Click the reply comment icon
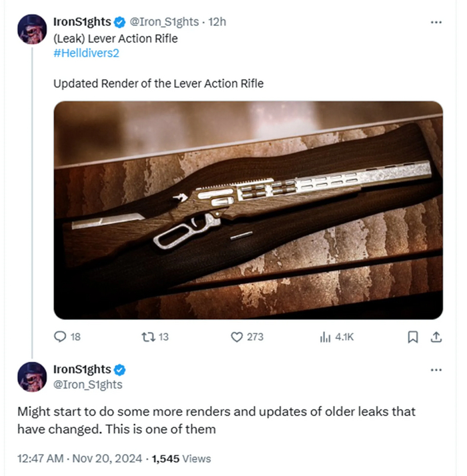467x476 pixels. pyautogui.click(x=60, y=337)
